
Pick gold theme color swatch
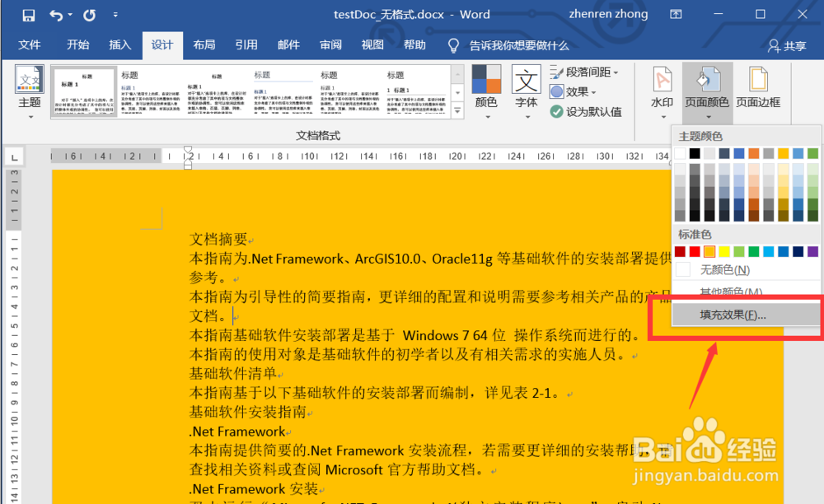pos(783,153)
